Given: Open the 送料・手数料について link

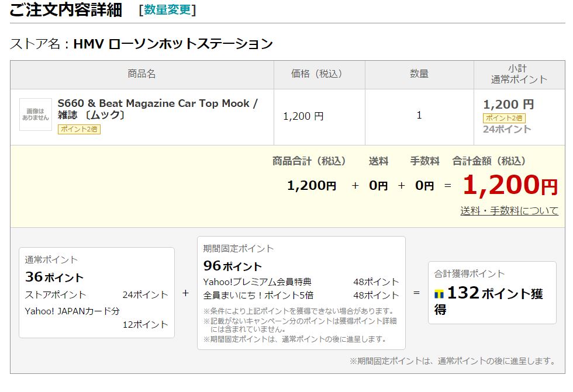Looking at the screenshot, I should click(x=509, y=211).
